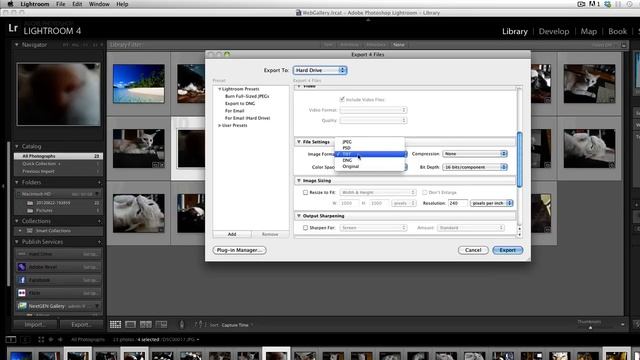Collapse the Image Sizing section
The height and width of the screenshot is (360, 640).
299,180
